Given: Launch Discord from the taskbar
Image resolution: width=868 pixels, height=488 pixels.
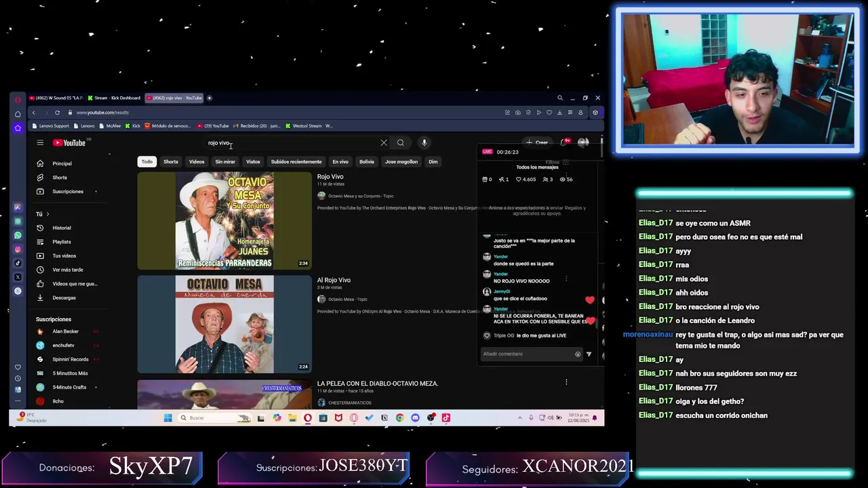Looking at the screenshot, I should [x=415, y=418].
